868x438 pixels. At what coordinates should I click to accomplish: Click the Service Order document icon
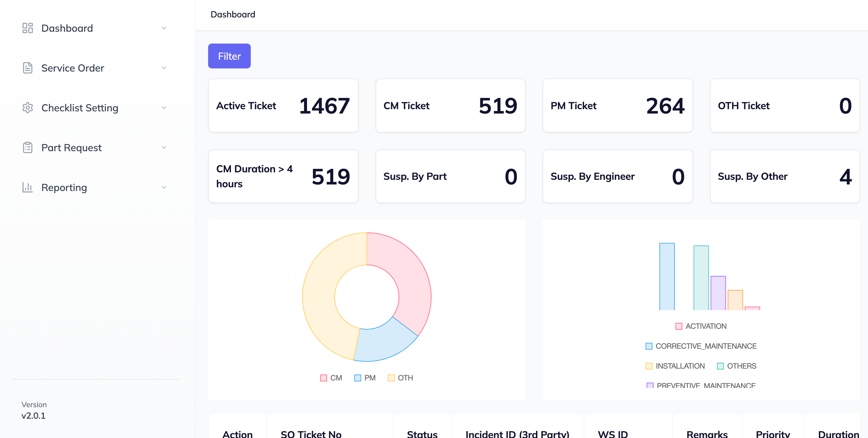pyautogui.click(x=27, y=68)
